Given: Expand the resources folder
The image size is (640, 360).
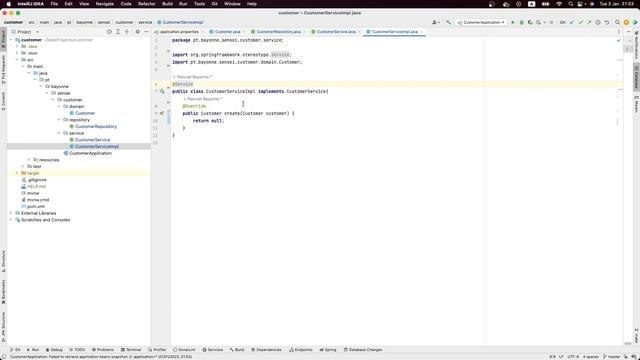Looking at the screenshot, I should 29,160.
